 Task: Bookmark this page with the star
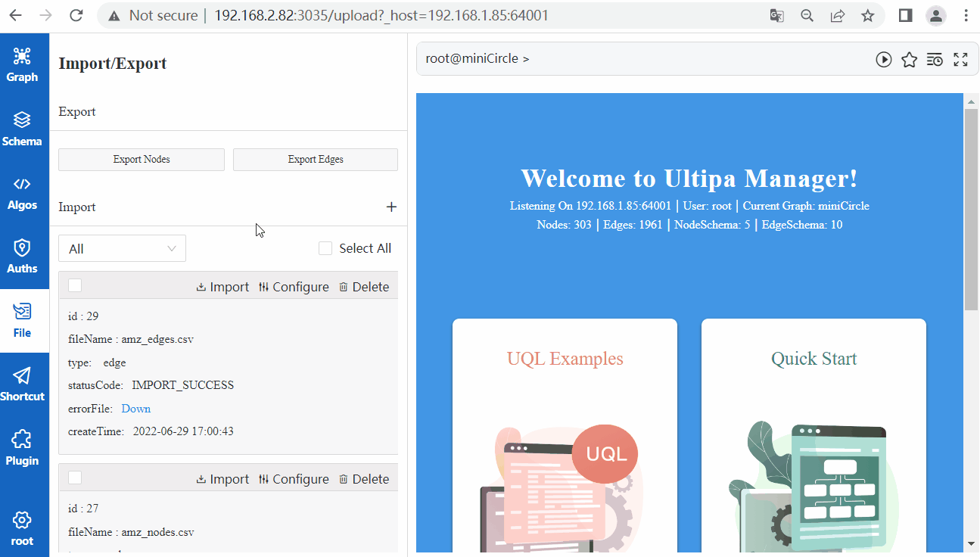[867, 15]
